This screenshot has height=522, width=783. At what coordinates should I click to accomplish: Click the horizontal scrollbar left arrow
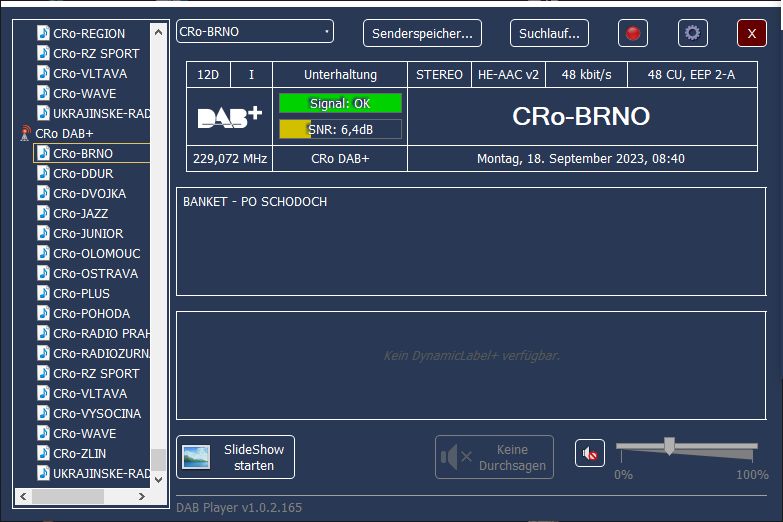tap(23, 496)
